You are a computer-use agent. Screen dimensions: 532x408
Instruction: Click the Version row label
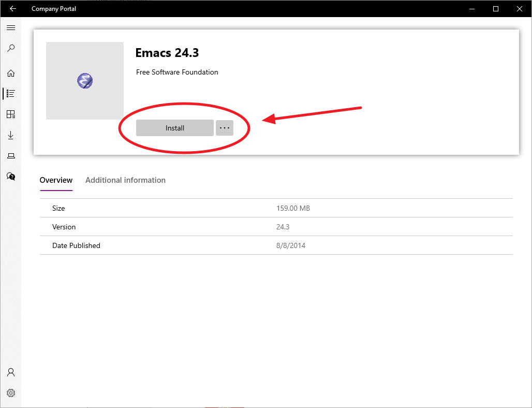tap(64, 227)
